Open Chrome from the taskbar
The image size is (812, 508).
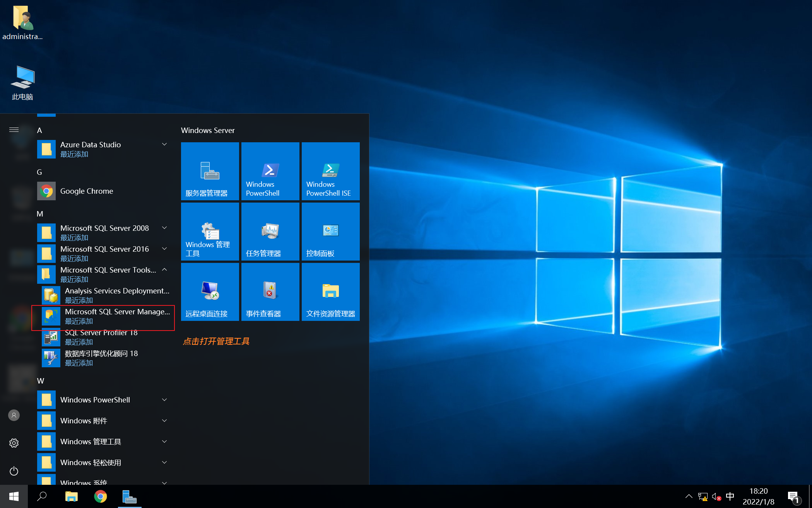tap(101, 496)
